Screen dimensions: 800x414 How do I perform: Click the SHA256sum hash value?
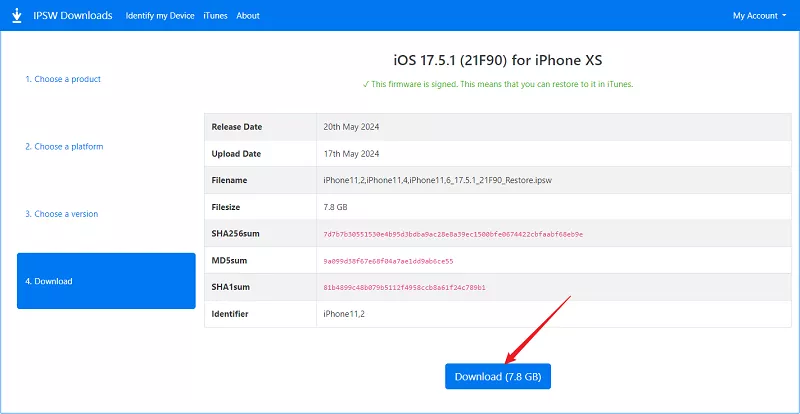453,234
